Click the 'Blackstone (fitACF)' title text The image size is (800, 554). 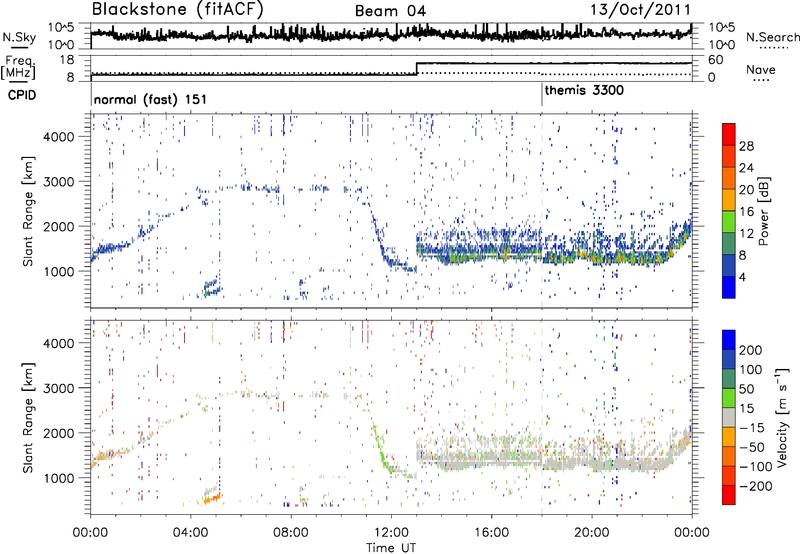click(x=177, y=10)
